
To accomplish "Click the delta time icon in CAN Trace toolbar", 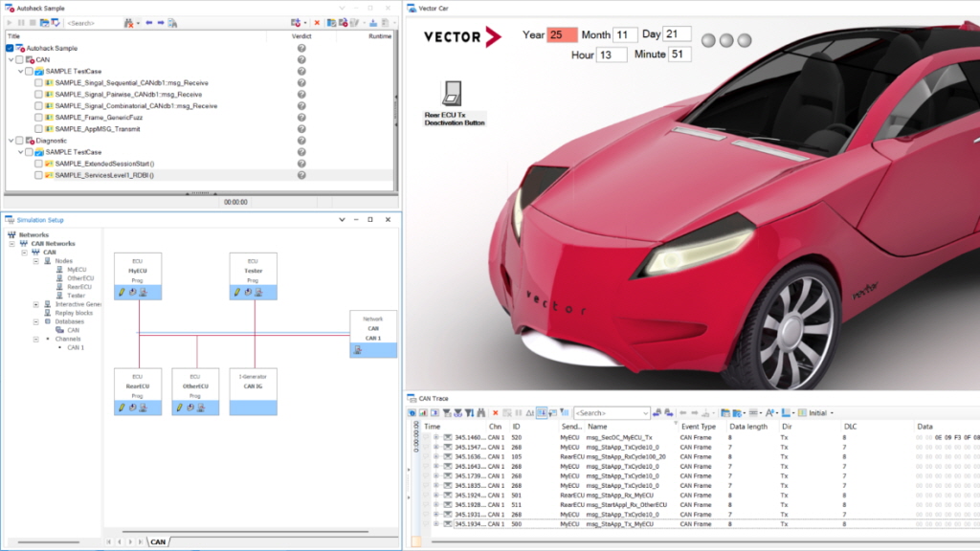I will (529, 413).
